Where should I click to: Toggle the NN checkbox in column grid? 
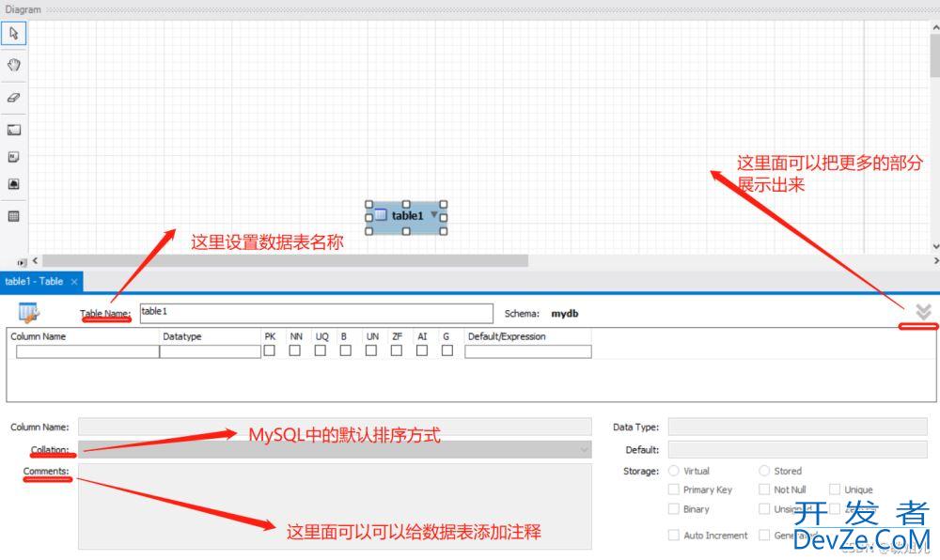(295, 350)
